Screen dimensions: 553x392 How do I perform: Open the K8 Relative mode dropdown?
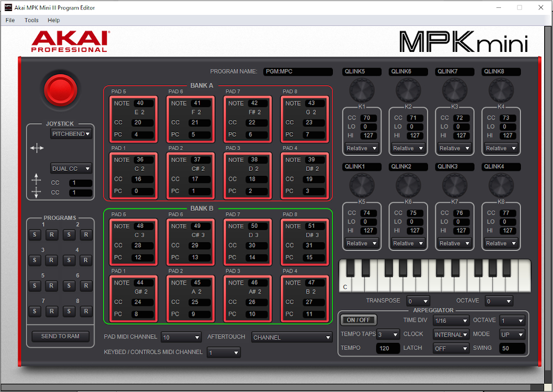tap(501, 243)
